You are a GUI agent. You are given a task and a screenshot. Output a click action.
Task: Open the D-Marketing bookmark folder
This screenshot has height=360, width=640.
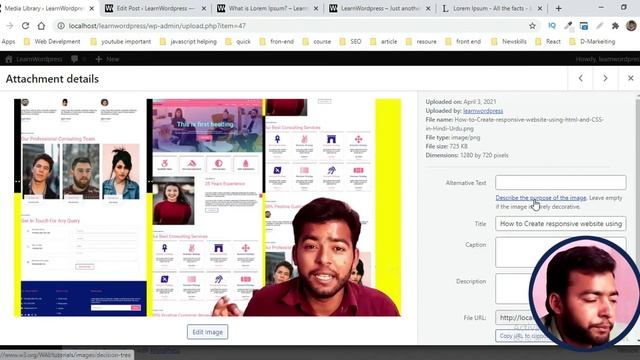(x=592, y=42)
